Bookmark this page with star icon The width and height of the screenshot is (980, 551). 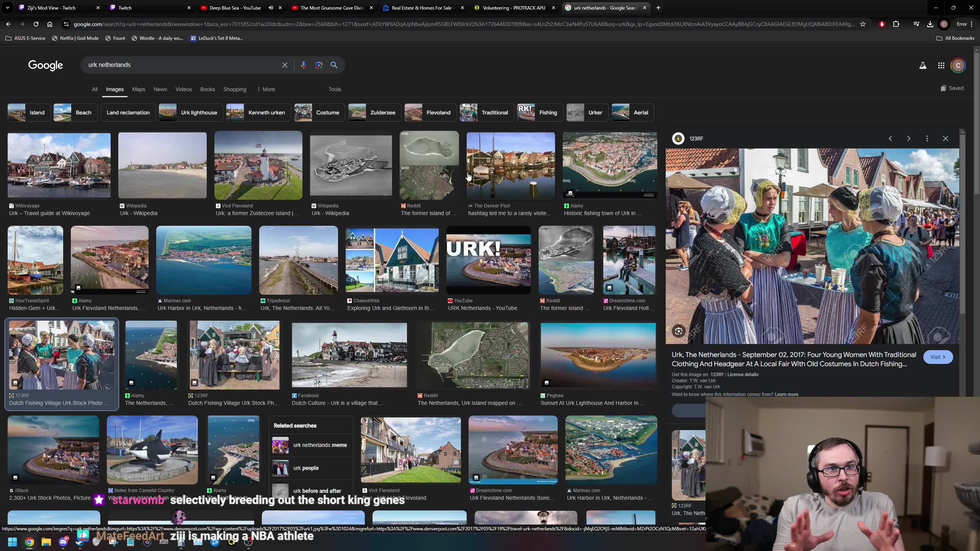pyautogui.click(x=863, y=24)
